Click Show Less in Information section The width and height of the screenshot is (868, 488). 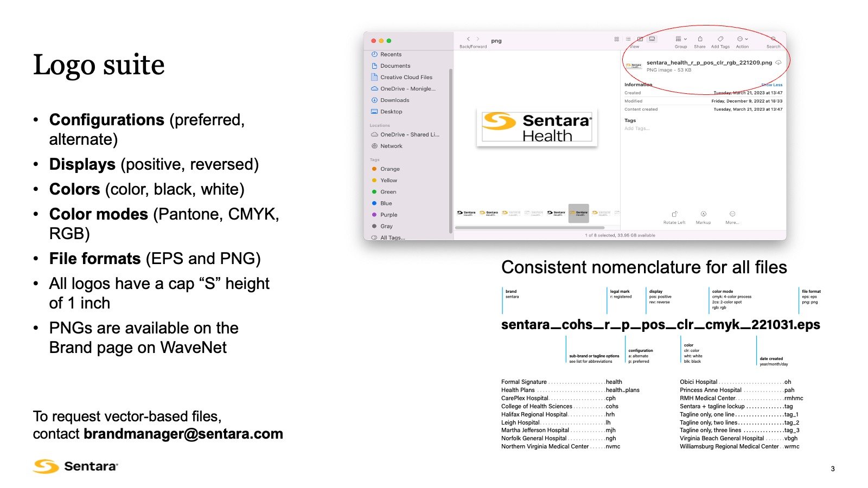click(771, 85)
